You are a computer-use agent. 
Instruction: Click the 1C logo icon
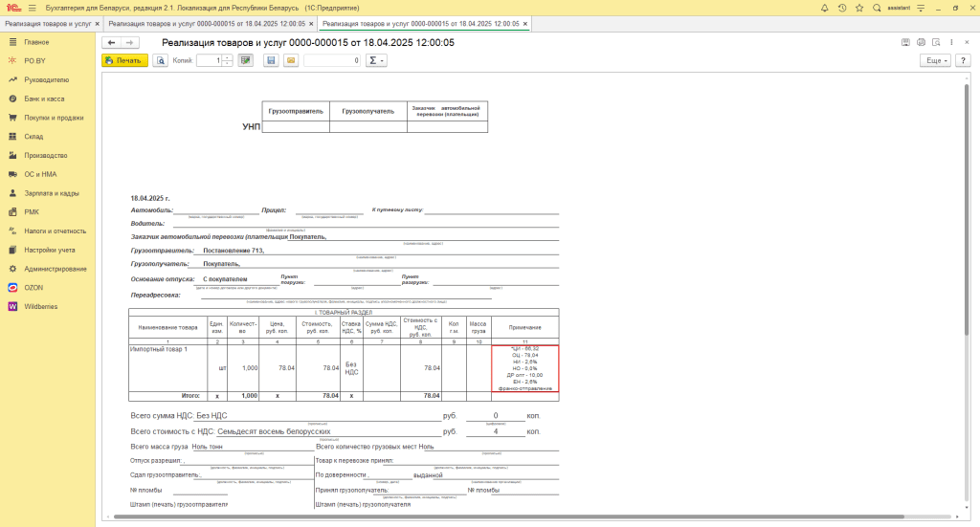click(13, 8)
